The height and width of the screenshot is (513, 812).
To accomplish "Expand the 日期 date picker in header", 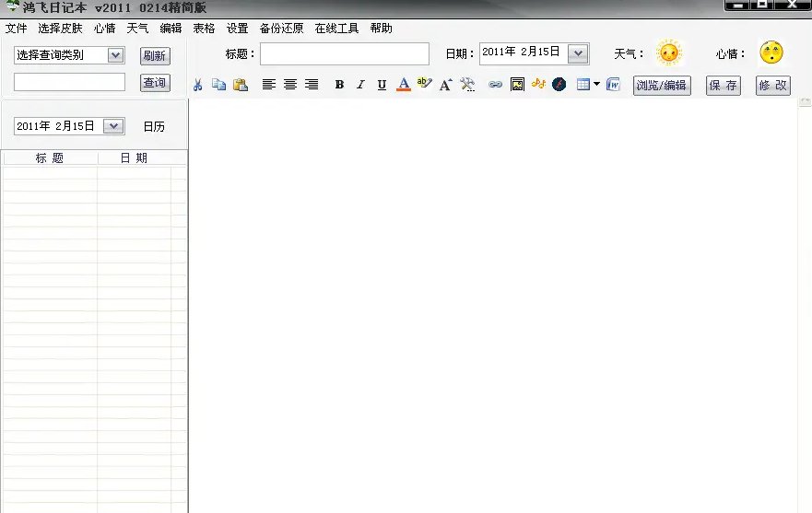I will (x=578, y=53).
